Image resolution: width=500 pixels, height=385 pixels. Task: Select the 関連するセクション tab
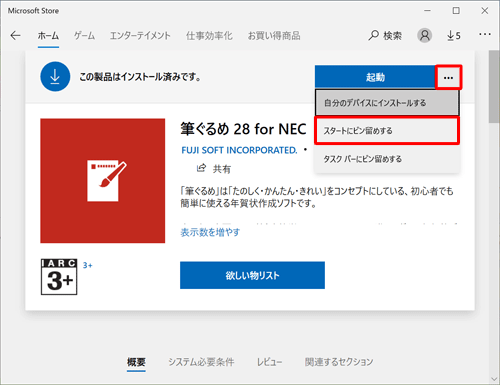click(339, 362)
